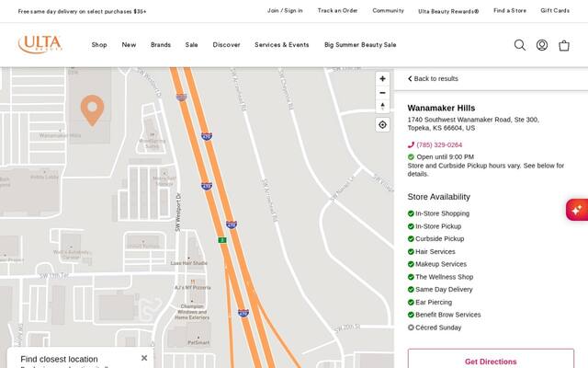588x368 pixels.
Task: Click free same day delivery banner text
Action: (x=82, y=12)
